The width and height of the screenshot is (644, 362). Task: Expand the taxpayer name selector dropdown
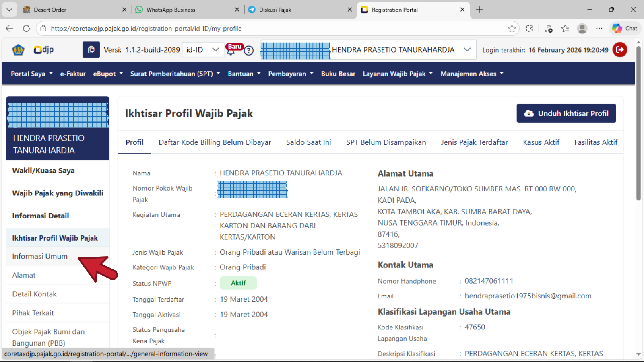pos(467,50)
